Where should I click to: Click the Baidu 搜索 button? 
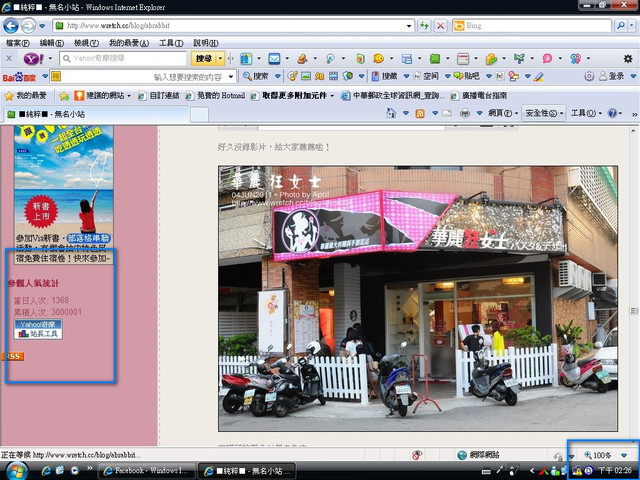point(256,76)
